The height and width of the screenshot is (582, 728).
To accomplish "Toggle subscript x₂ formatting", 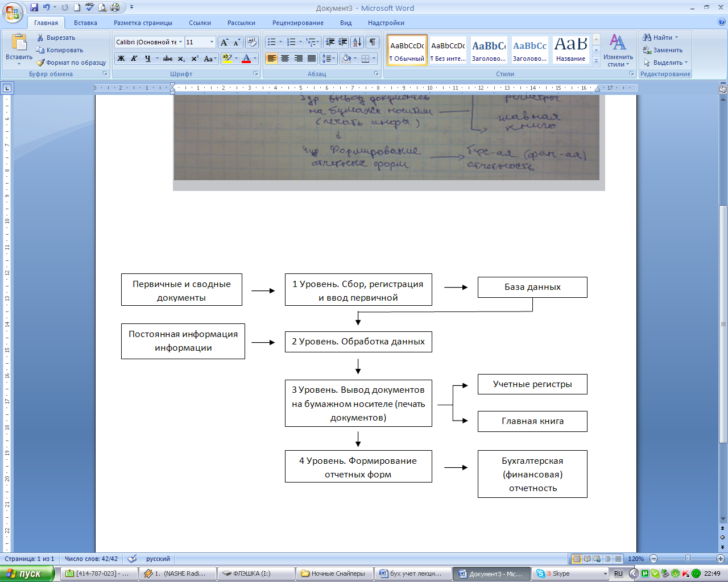I will tap(181, 59).
